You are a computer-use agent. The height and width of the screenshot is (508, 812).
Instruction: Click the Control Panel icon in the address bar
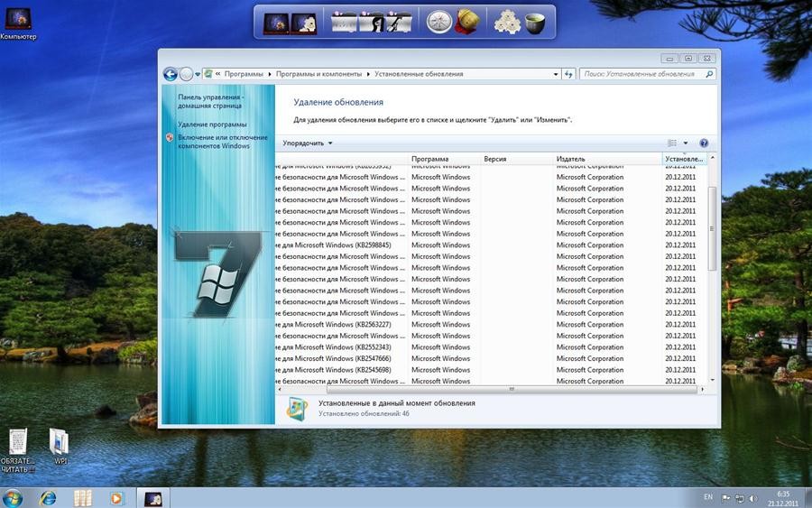coord(208,74)
